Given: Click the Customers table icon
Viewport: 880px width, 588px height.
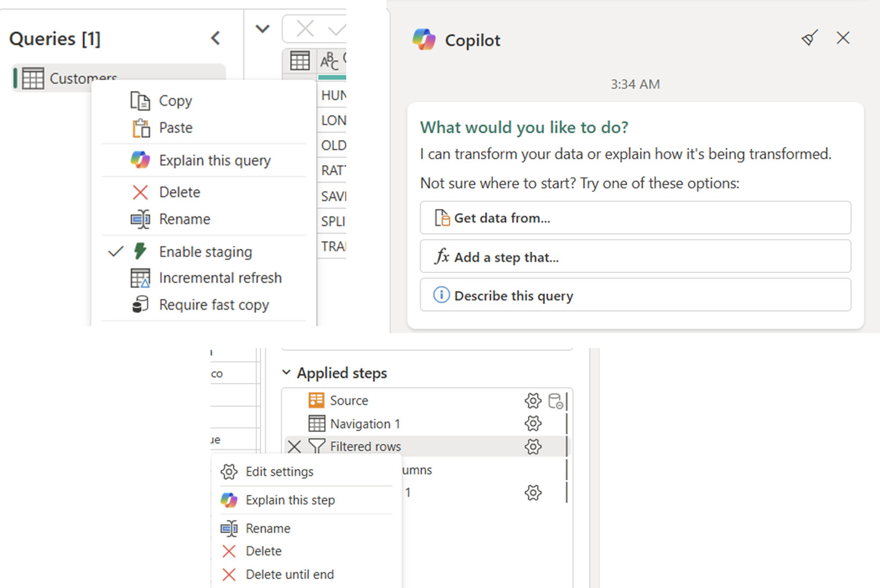Looking at the screenshot, I should pos(33,77).
